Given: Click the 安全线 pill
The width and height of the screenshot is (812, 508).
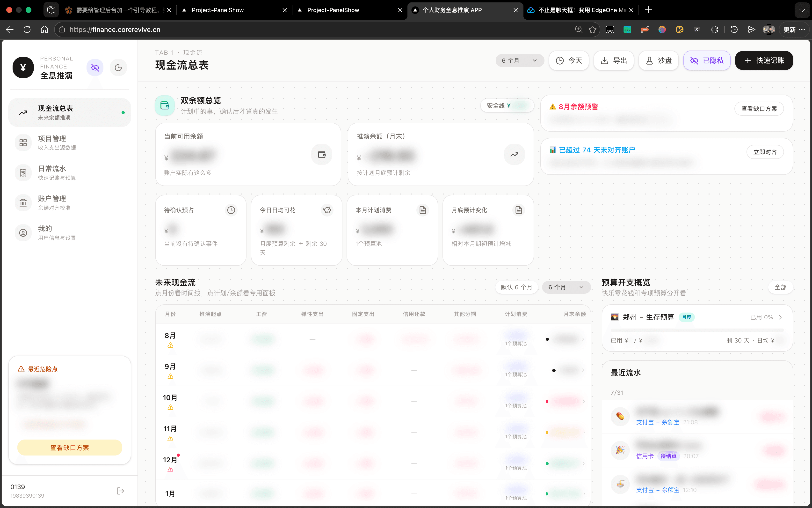Looking at the screenshot, I should pyautogui.click(x=507, y=105).
